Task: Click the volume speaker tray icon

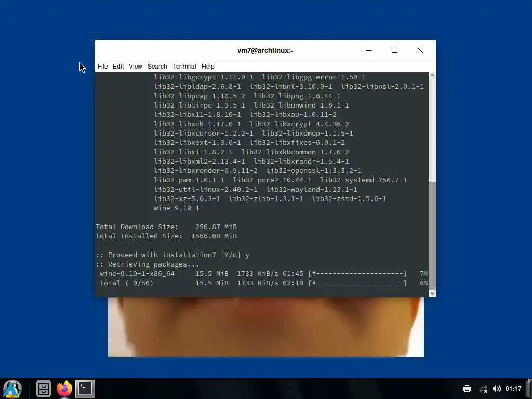Action: [496, 389]
